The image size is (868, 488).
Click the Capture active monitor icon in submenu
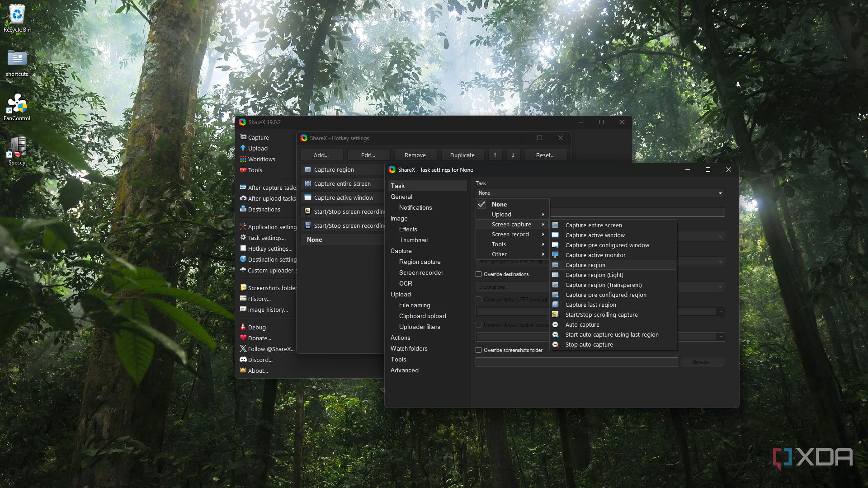555,255
